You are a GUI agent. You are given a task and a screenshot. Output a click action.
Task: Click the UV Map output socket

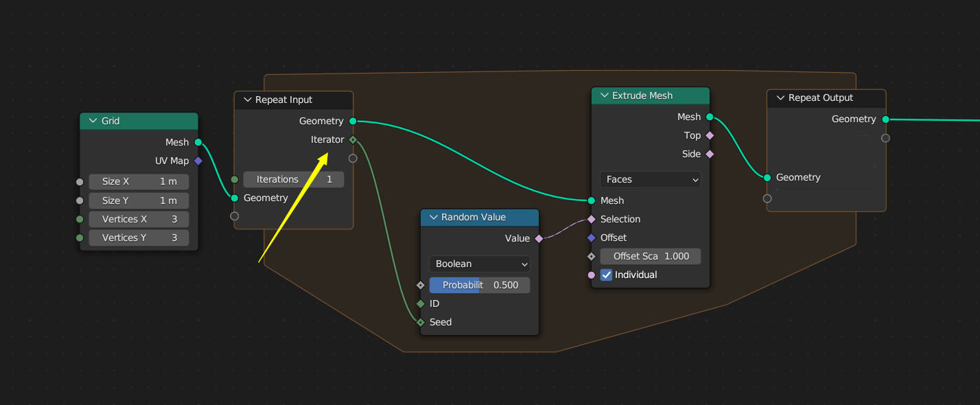(x=198, y=161)
